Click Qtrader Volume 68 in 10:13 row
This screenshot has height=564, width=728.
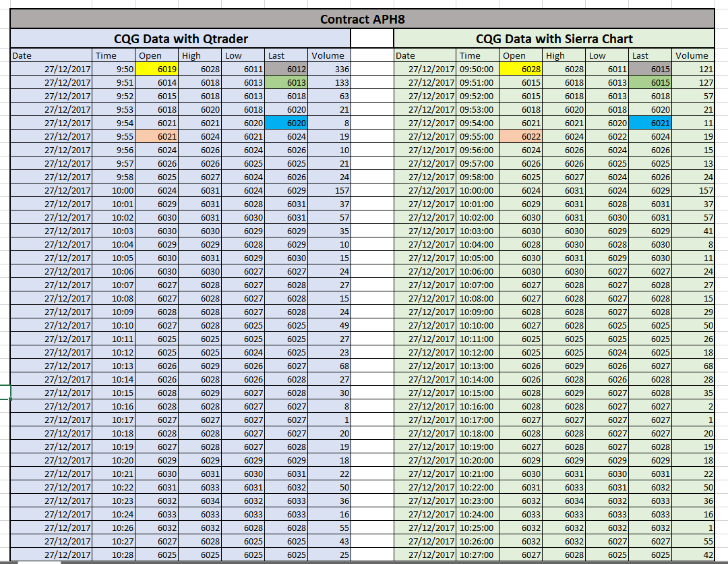tap(329, 366)
